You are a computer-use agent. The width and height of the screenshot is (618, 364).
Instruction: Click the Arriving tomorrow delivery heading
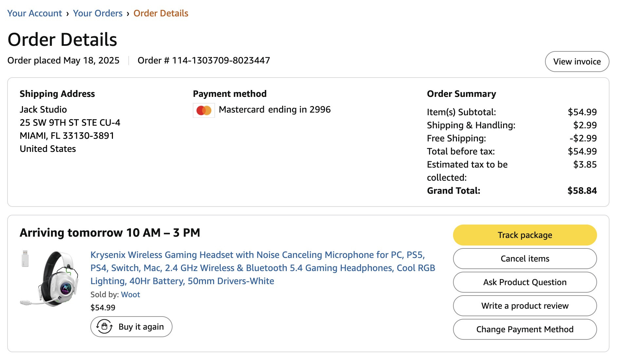tap(110, 232)
